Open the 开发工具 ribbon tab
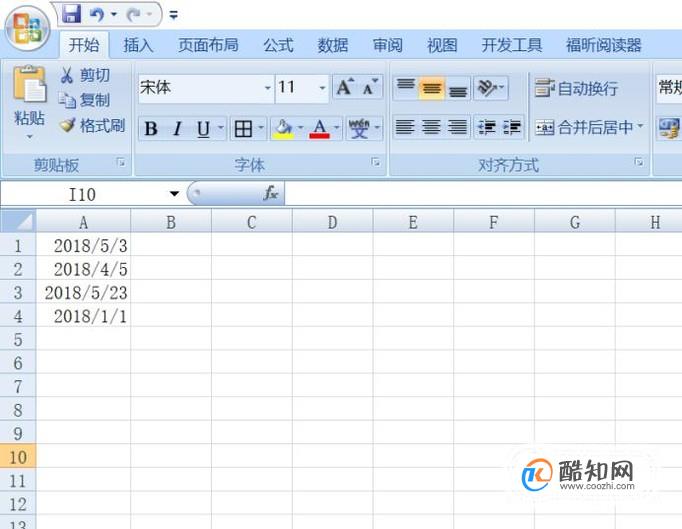 [x=512, y=44]
